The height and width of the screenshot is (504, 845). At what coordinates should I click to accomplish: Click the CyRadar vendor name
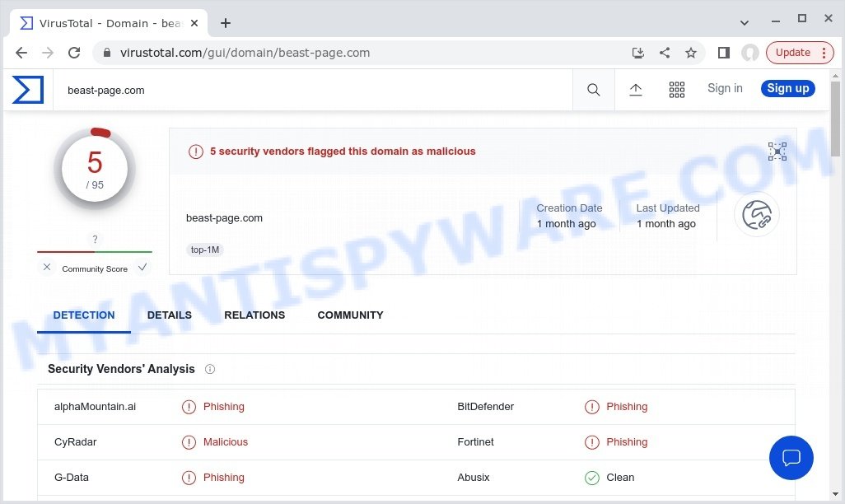click(x=76, y=442)
